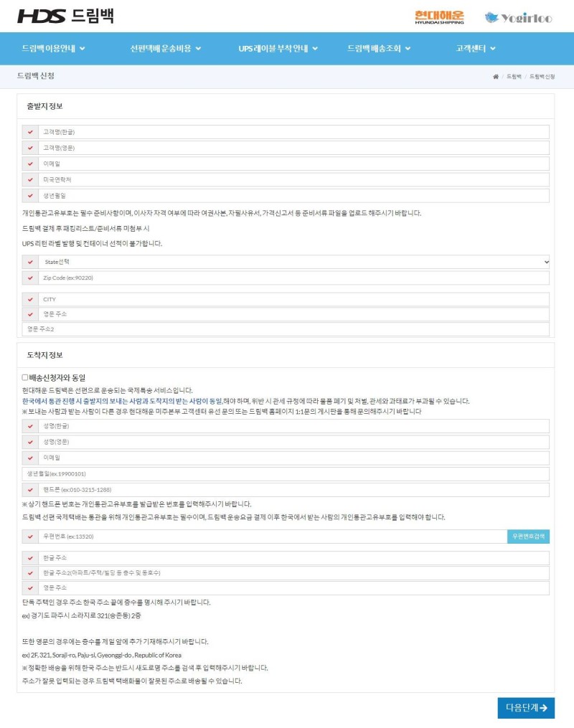Click the 드림백 신청 breadcrumb link
574x728 pixels.
(542, 77)
